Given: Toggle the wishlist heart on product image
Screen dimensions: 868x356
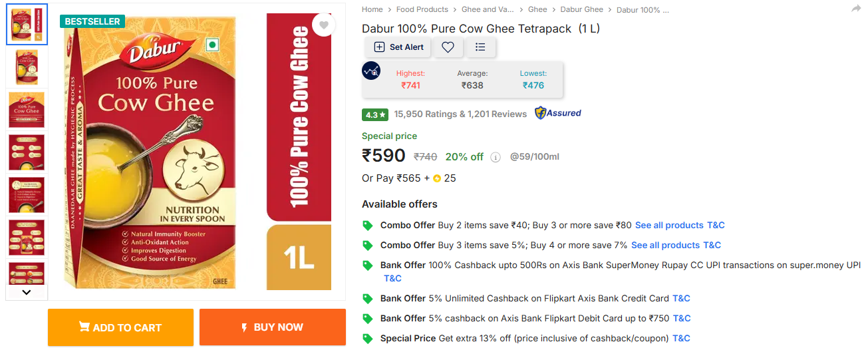Looking at the screenshot, I should (x=323, y=25).
